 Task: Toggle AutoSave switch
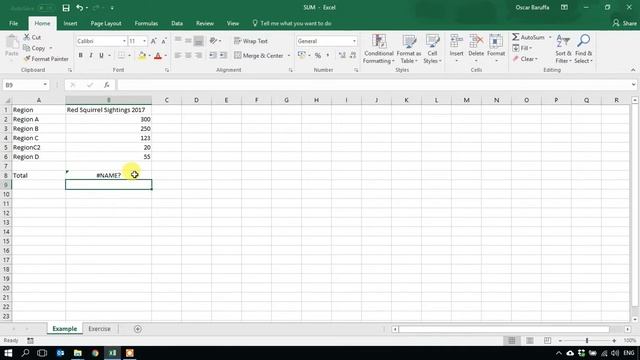click(x=46, y=8)
